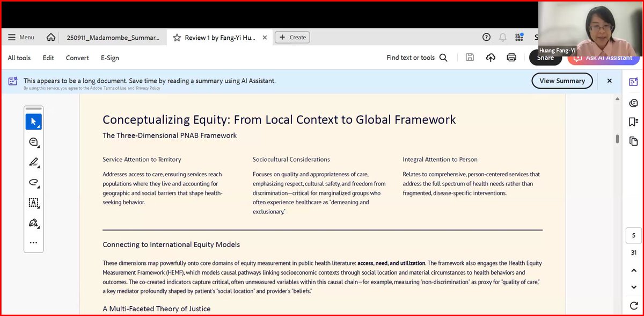Click Connecting to International Equity Models heading

171,245
